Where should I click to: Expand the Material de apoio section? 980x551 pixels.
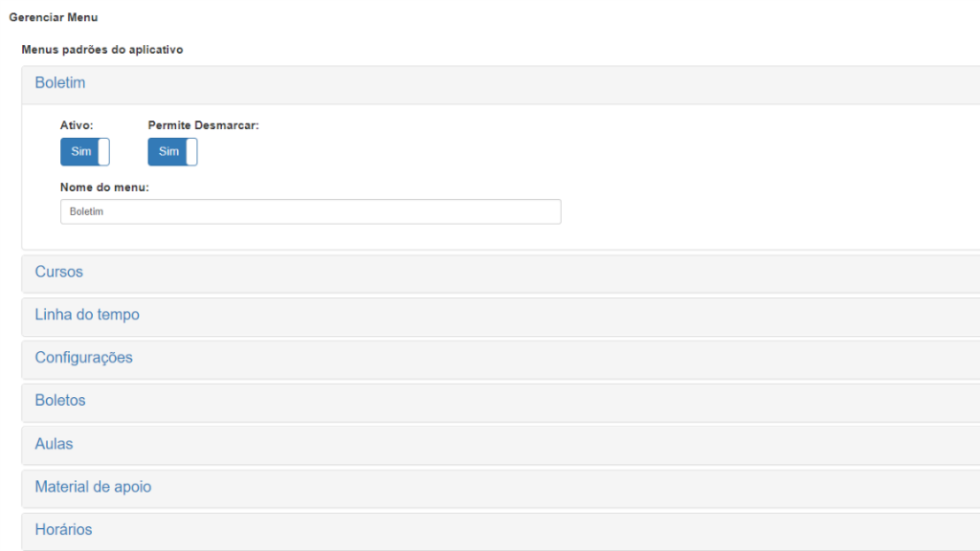tap(93, 487)
